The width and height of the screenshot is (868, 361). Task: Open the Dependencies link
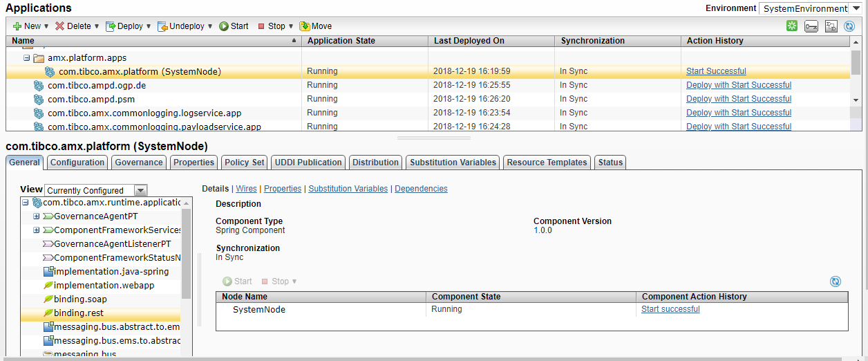pos(421,189)
